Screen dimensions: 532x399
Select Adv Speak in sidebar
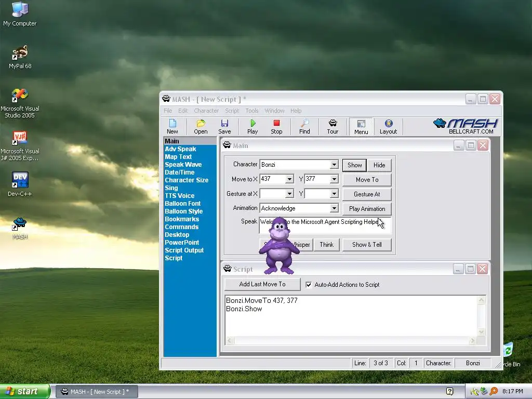pos(180,149)
